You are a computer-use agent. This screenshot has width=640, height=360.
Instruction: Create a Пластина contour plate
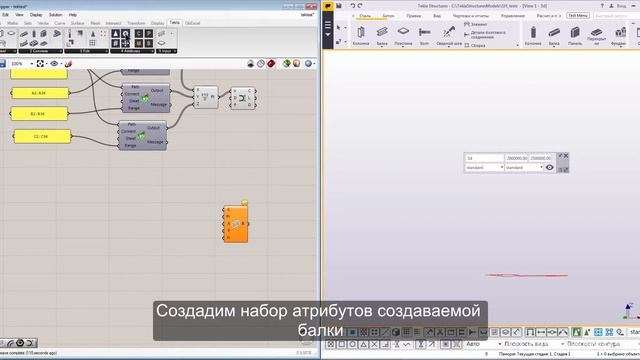point(403,36)
